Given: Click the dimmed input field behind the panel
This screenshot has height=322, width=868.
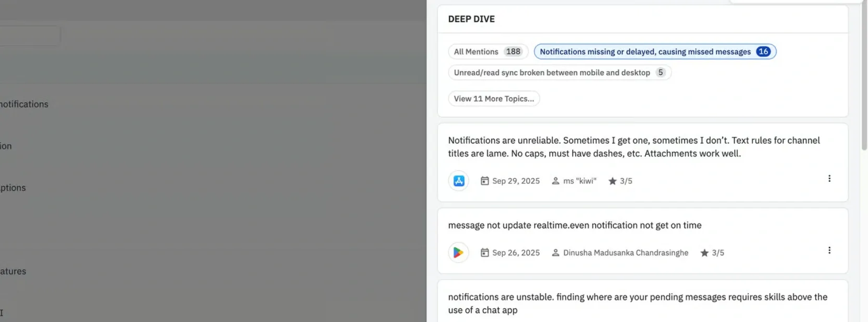Looking at the screenshot, I should point(29,36).
